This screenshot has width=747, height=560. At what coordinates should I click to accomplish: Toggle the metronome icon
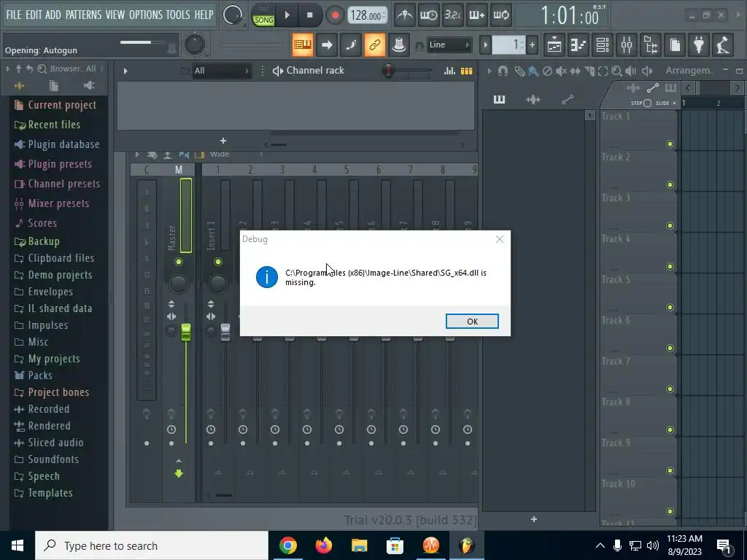(404, 15)
